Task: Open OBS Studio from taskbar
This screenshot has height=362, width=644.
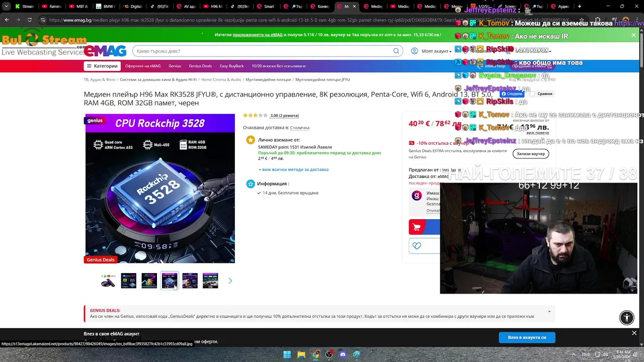Action: coord(329,354)
